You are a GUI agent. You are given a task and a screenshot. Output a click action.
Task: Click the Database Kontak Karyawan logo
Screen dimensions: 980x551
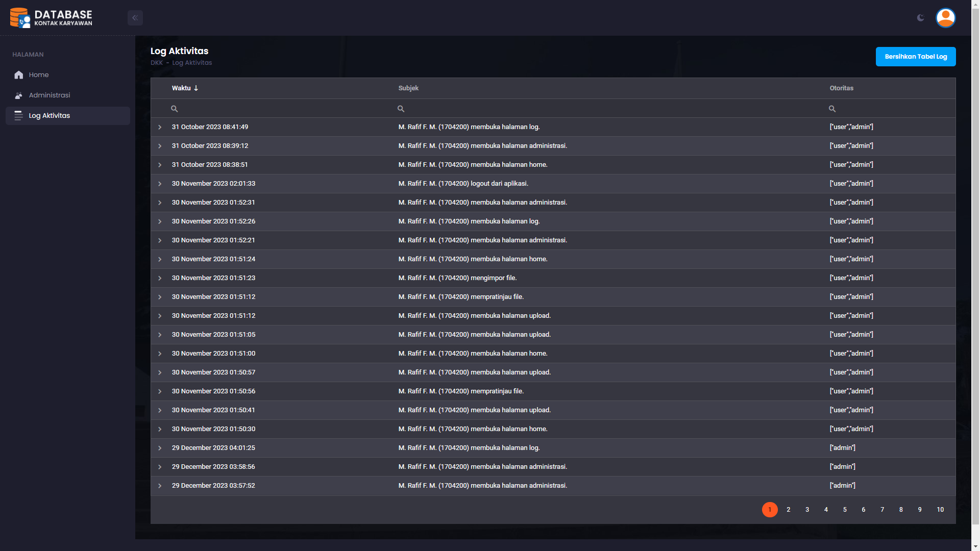click(x=51, y=18)
